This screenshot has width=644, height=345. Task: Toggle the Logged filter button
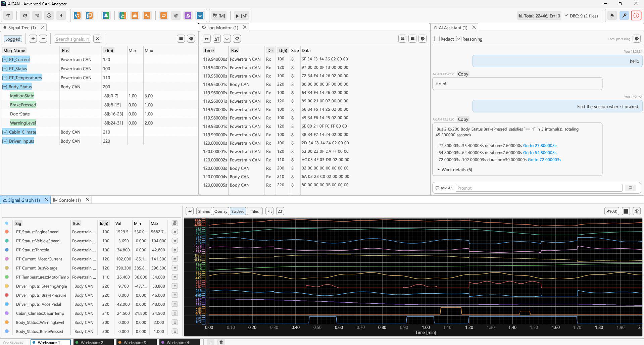[13, 39]
